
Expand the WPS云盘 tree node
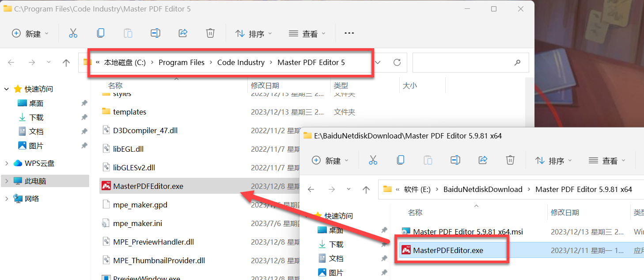tap(7, 163)
